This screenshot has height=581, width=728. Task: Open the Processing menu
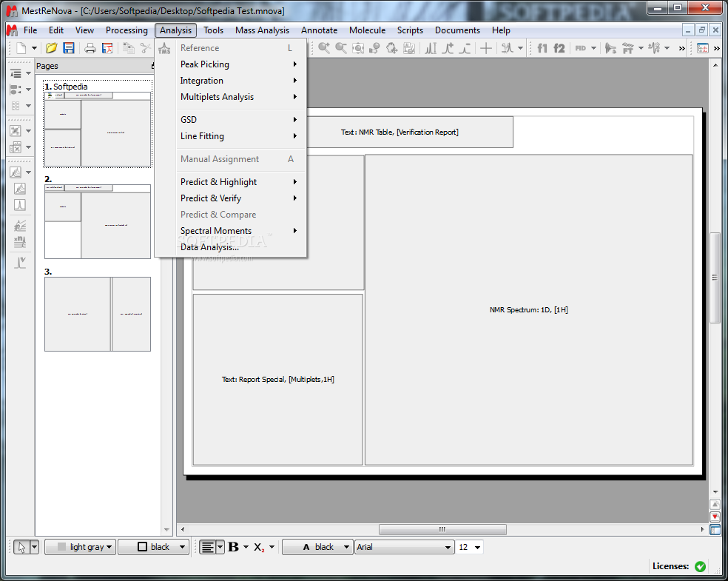click(127, 30)
